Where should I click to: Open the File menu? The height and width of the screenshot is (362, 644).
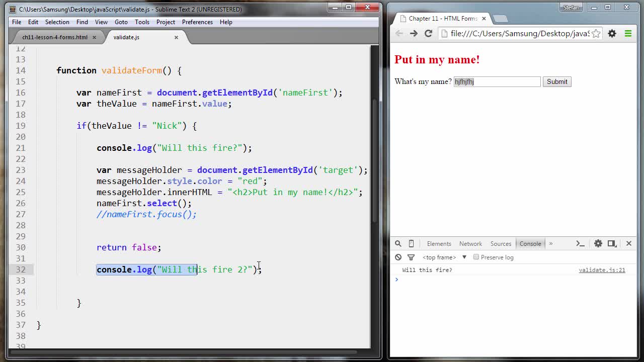[17, 22]
